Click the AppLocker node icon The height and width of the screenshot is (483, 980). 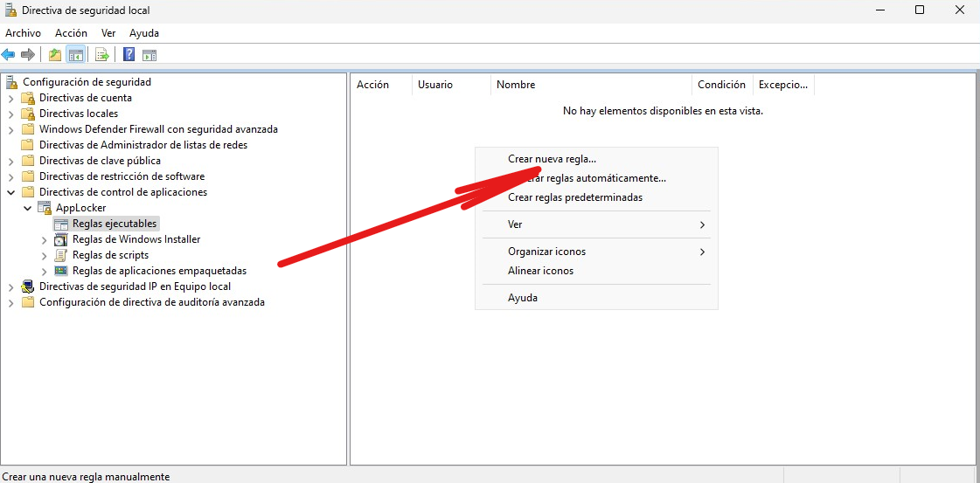pos(44,208)
